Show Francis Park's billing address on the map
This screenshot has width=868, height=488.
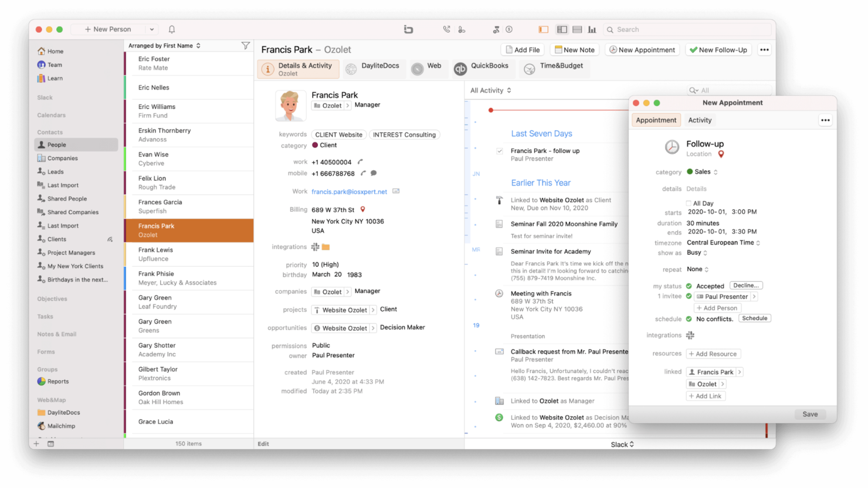pyautogui.click(x=362, y=209)
